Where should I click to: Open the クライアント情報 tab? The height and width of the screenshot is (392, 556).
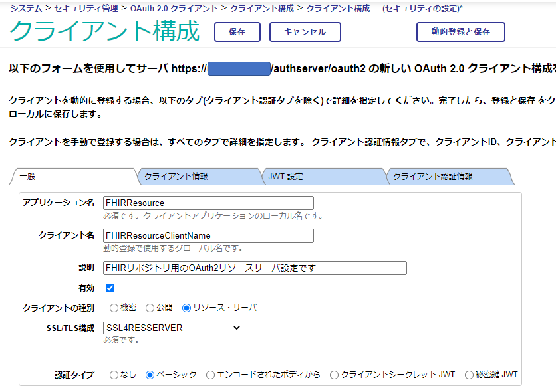coord(198,177)
